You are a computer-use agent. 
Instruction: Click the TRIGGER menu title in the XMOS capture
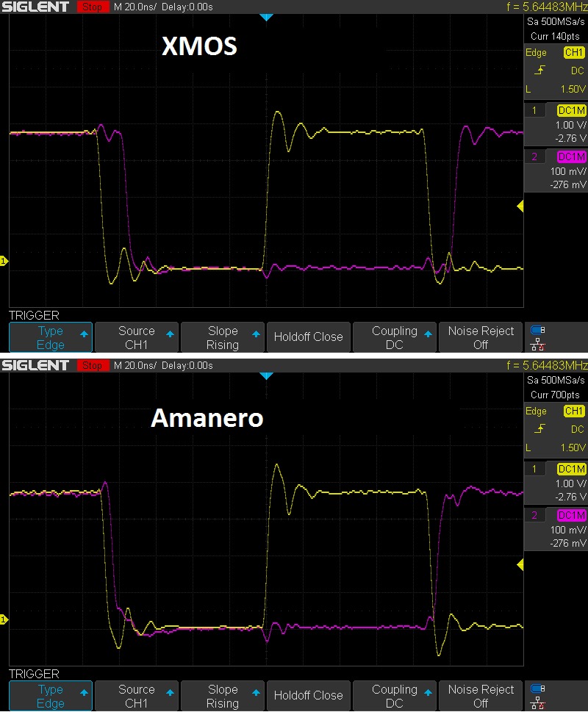coord(34,315)
